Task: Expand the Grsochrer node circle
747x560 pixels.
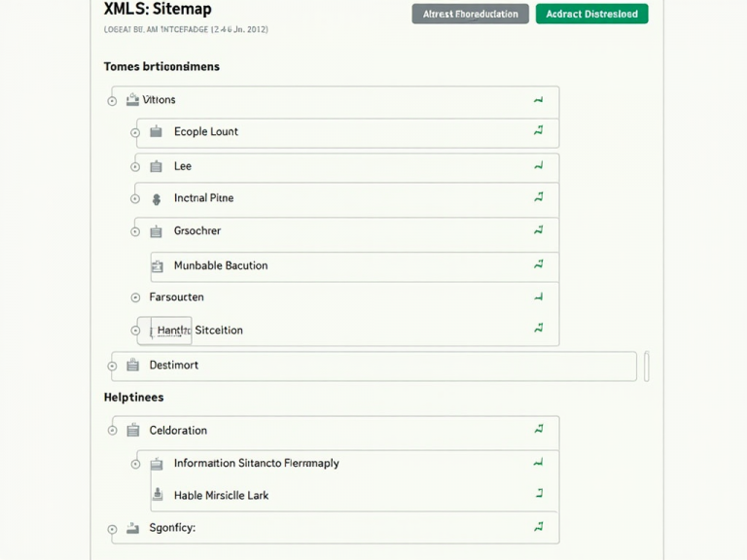Action: pos(135,232)
